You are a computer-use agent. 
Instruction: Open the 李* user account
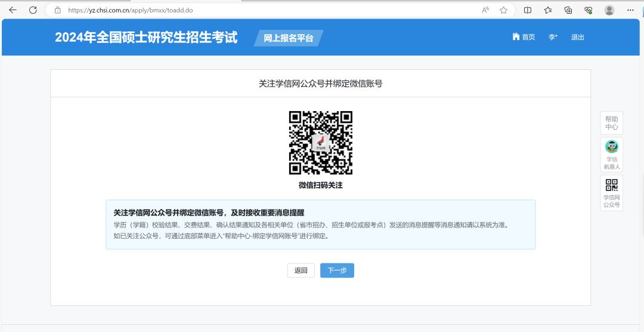553,37
